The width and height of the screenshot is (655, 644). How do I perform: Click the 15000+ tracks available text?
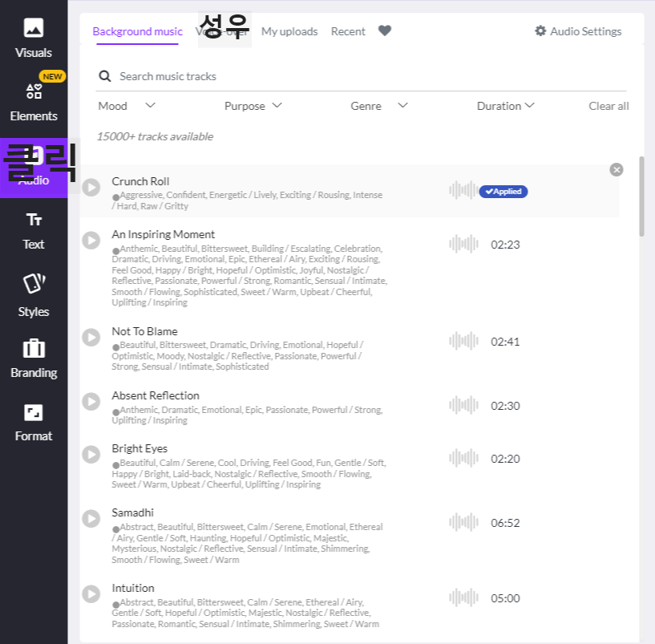point(155,136)
